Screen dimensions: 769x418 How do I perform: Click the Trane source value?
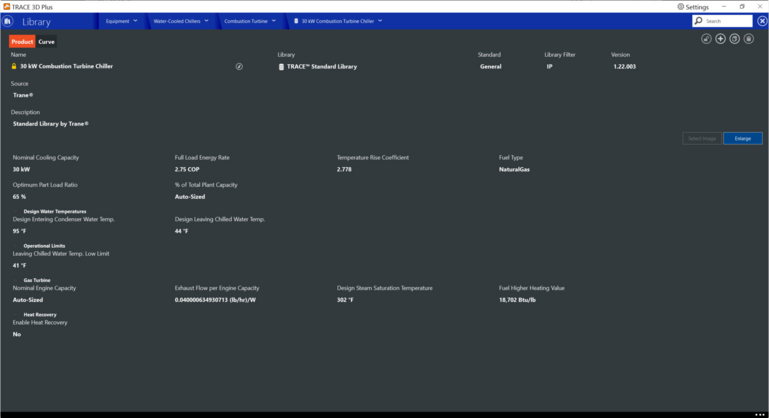click(23, 95)
